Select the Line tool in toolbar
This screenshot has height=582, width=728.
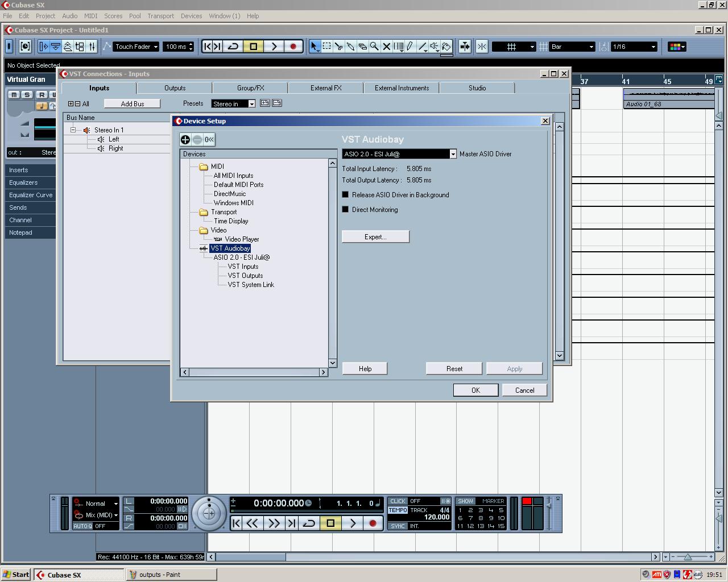point(423,47)
